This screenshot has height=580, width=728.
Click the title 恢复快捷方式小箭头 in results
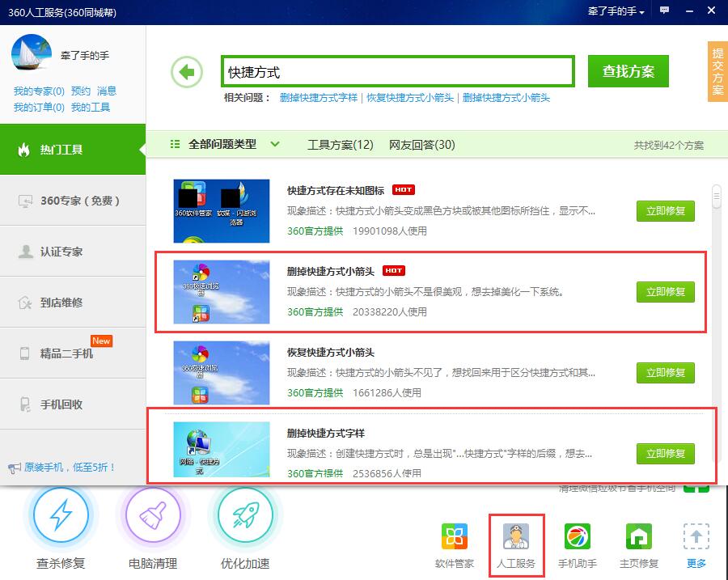pos(331,352)
